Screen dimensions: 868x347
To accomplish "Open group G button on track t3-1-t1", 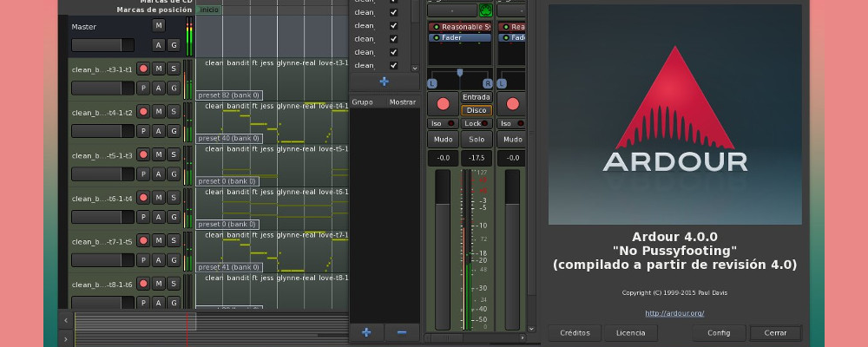I will [174, 88].
